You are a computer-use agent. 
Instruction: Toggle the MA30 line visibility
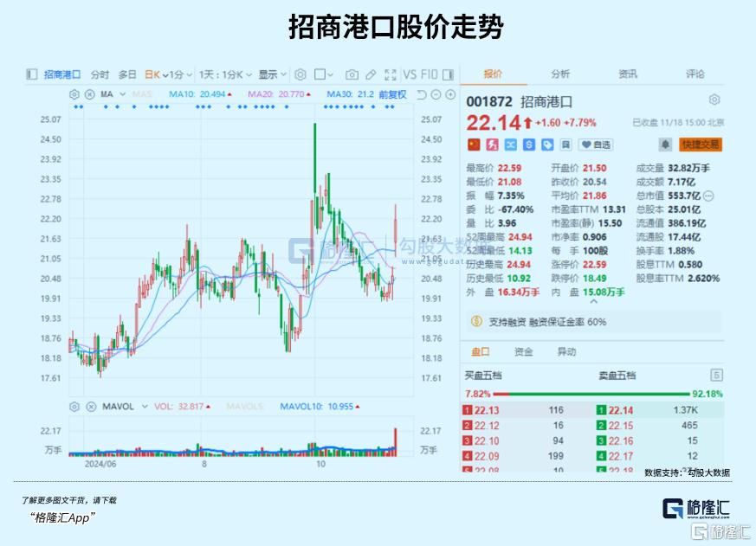[x=350, y=94]
